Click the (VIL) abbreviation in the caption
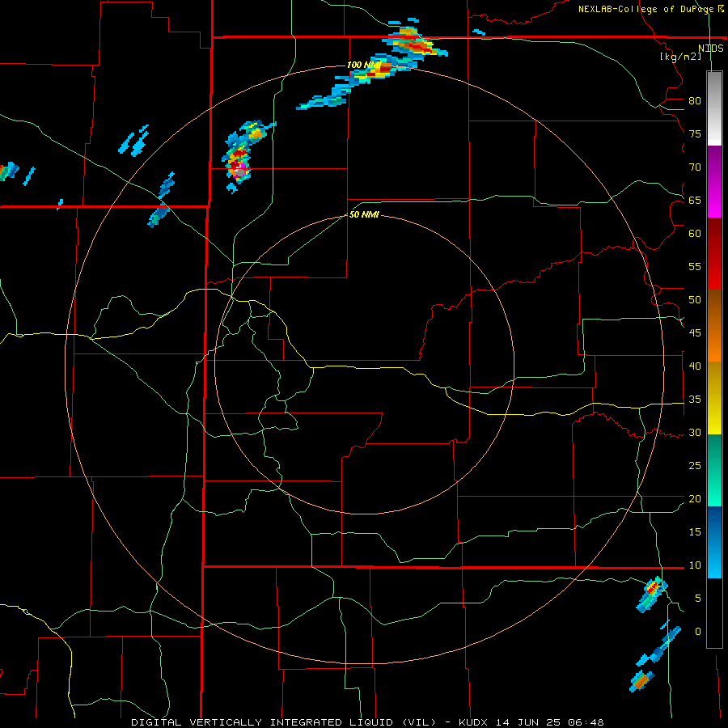Image resolution: width=728 pixels, height=728 pixels. tap(419, 722)
